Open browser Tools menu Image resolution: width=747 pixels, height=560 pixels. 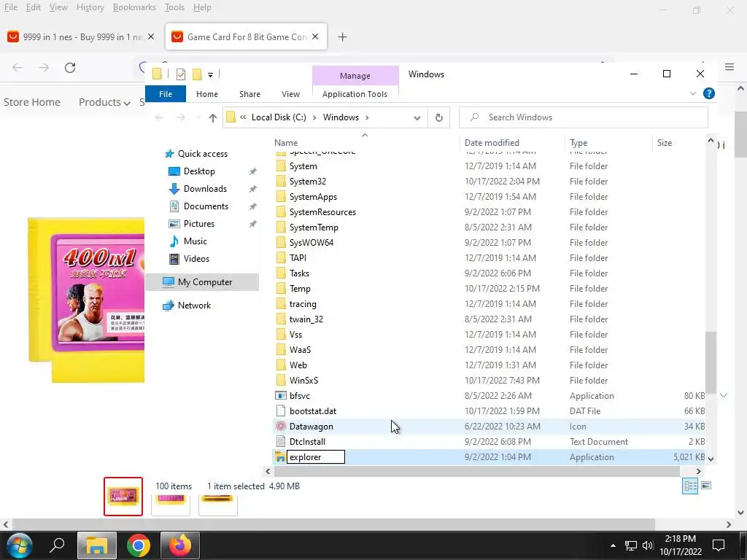[174, 7]
